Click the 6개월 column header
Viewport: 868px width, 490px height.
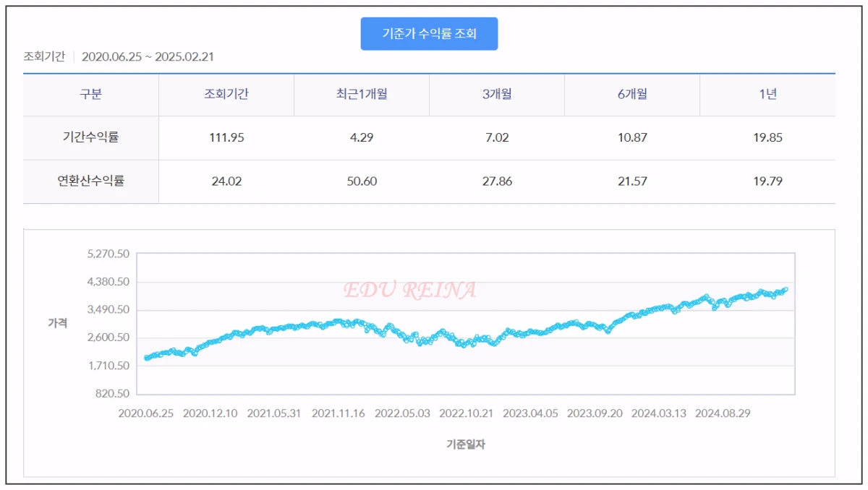coord(631,95)
